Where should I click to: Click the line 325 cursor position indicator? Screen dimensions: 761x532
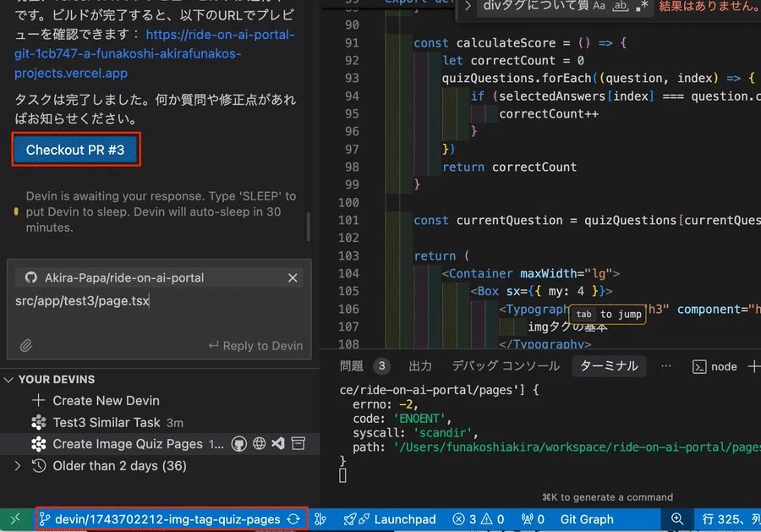[731, 519]
